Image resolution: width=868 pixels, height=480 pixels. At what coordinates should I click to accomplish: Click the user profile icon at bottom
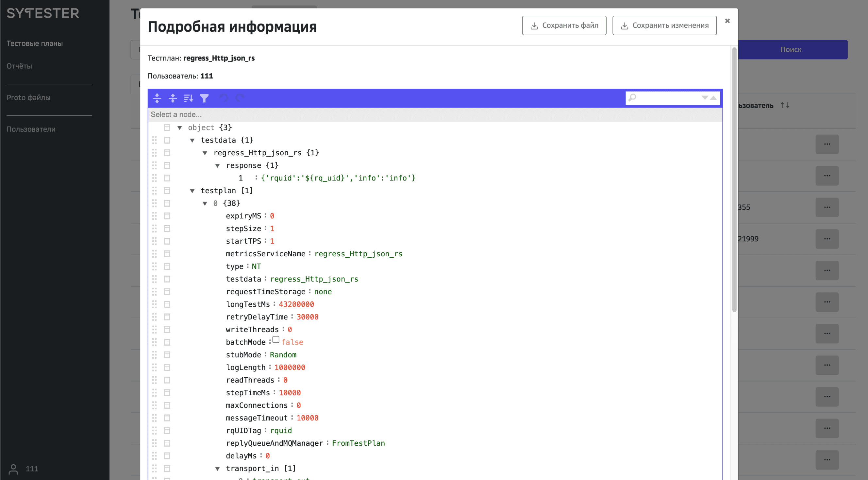tap(13, 469)
